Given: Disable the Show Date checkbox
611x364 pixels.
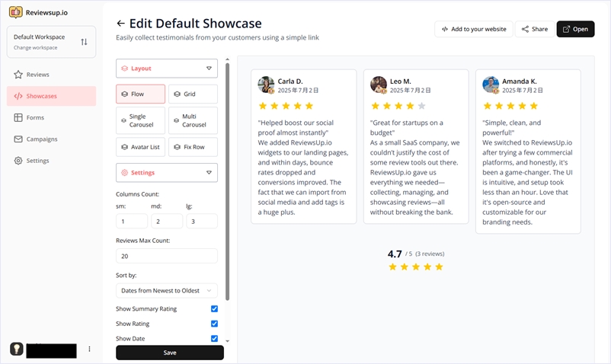Looking at the screenshot, I should [214, 338].
